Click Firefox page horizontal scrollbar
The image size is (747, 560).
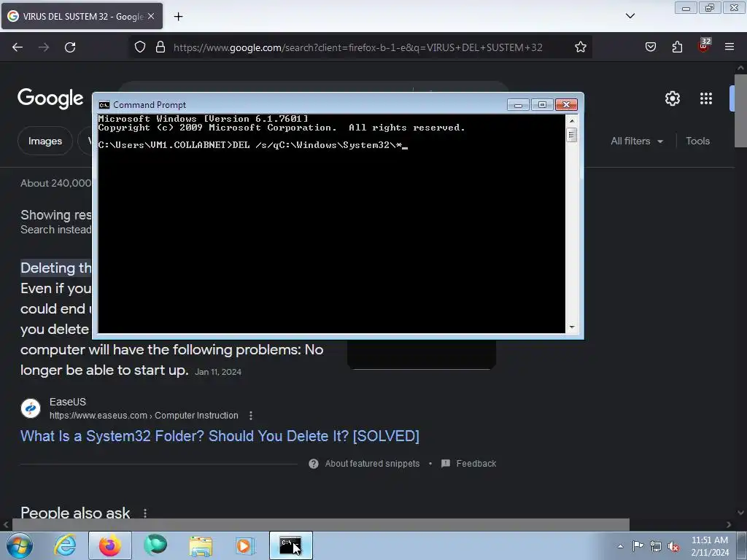point(321,524)
